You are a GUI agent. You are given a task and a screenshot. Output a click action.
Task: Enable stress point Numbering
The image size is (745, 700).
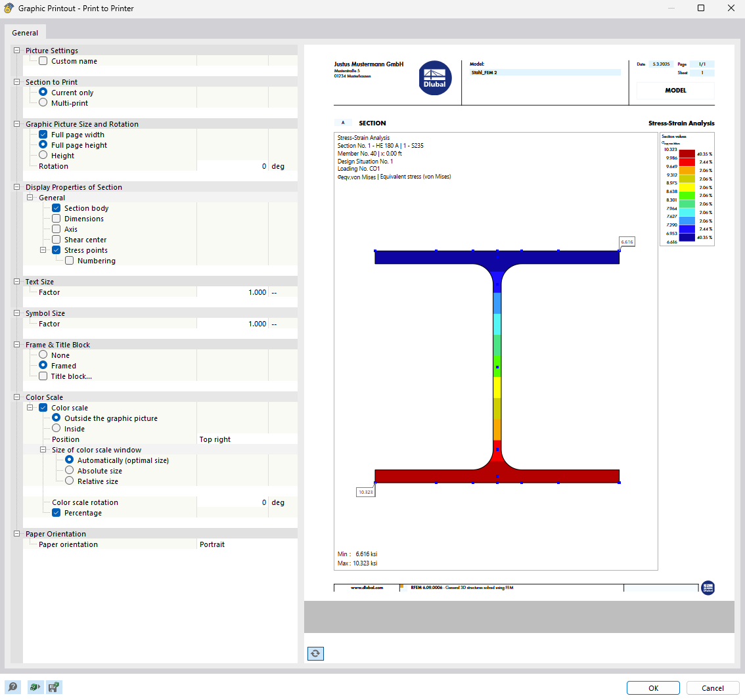(70, 260)
